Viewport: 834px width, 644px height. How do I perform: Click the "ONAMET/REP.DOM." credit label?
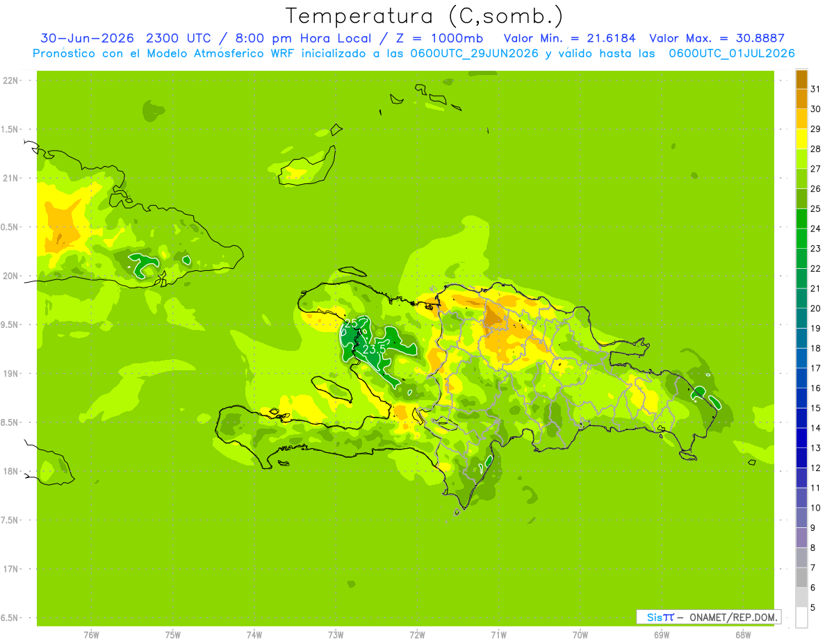click(733, 617)
